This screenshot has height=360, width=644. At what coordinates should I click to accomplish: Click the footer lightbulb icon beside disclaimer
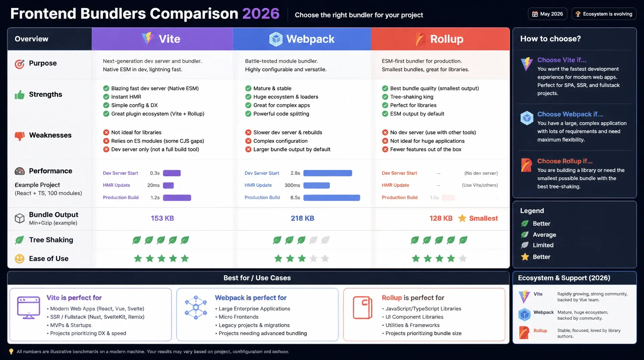pyautogui.click(x=11, y=352)
